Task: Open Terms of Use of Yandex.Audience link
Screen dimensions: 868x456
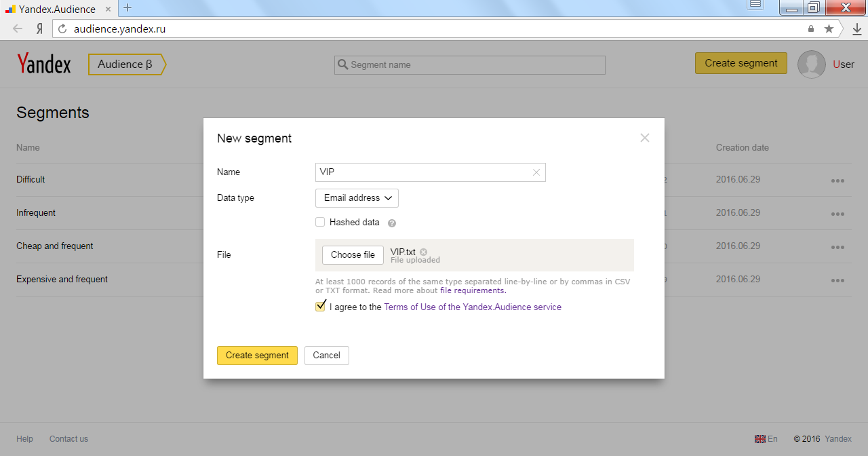Action: [x=473, y=307]
